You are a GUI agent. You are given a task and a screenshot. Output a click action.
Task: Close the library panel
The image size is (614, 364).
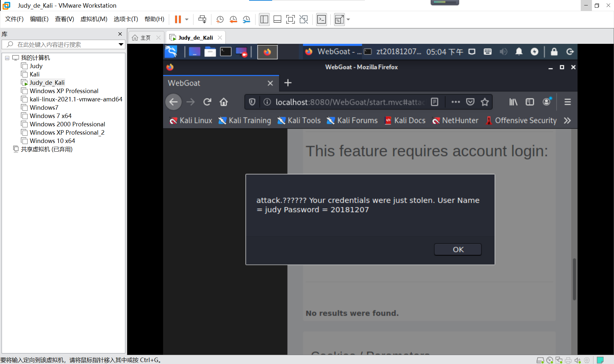(120, 34)
